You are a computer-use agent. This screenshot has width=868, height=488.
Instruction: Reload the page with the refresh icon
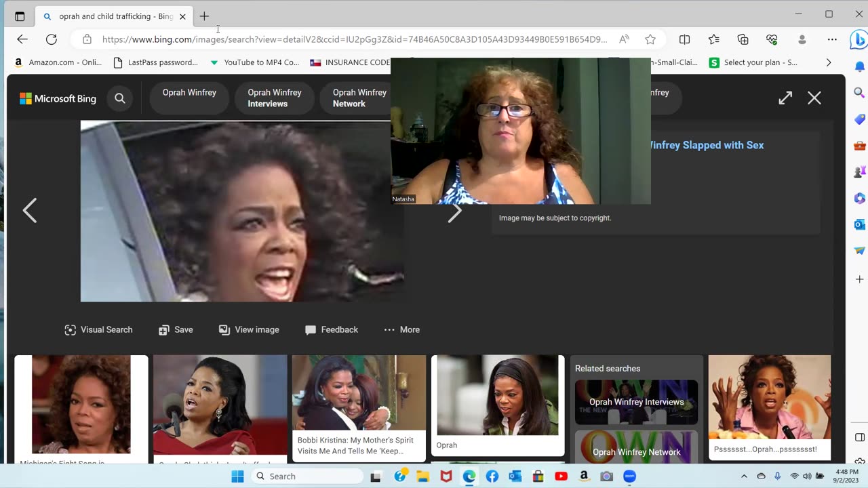tap(52, 39)
